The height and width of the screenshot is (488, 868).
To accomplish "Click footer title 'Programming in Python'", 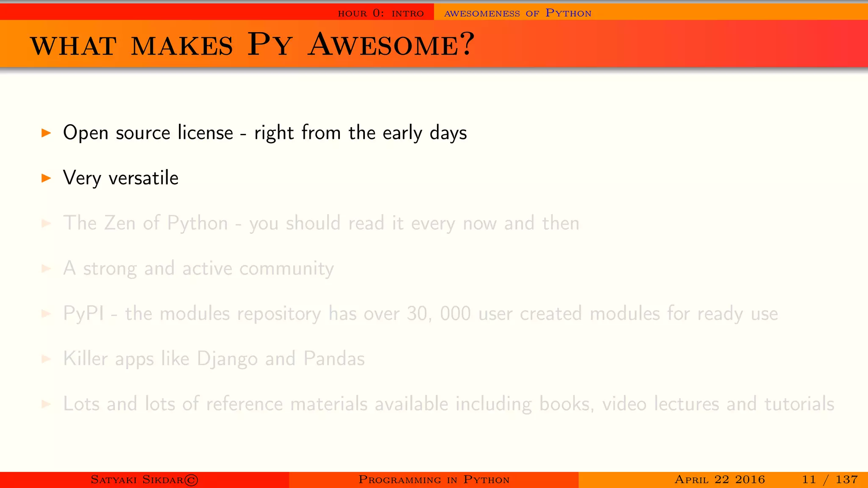I will (434, 480).
